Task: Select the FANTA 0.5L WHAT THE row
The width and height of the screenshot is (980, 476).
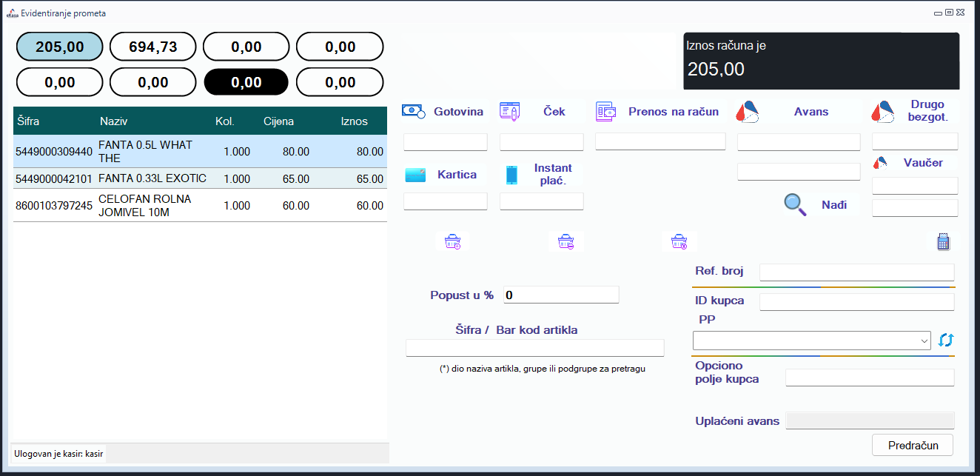Action: pyautogui.click(x=200, y=152)
